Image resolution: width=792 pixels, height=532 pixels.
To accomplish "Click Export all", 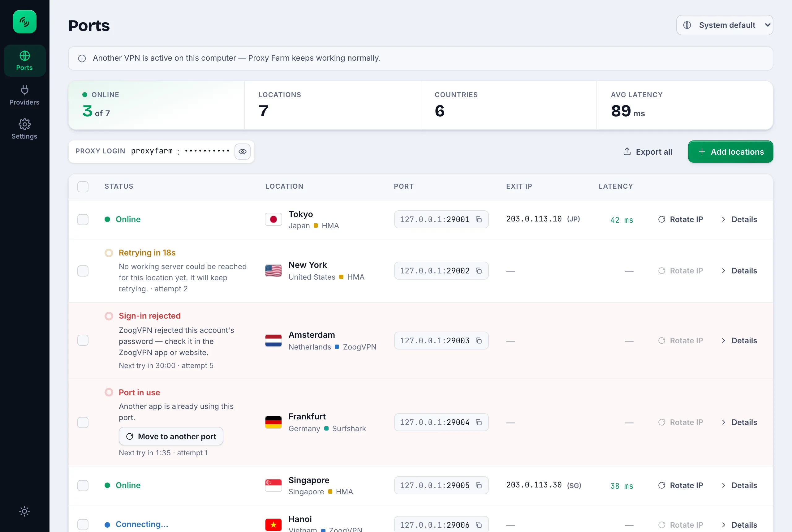I will click(x=648, y=152).
